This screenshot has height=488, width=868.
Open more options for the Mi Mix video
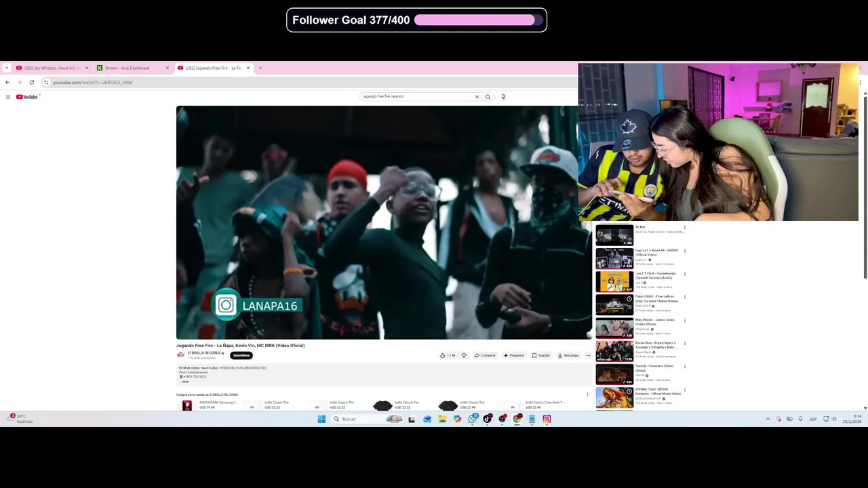tap(684, 228)
